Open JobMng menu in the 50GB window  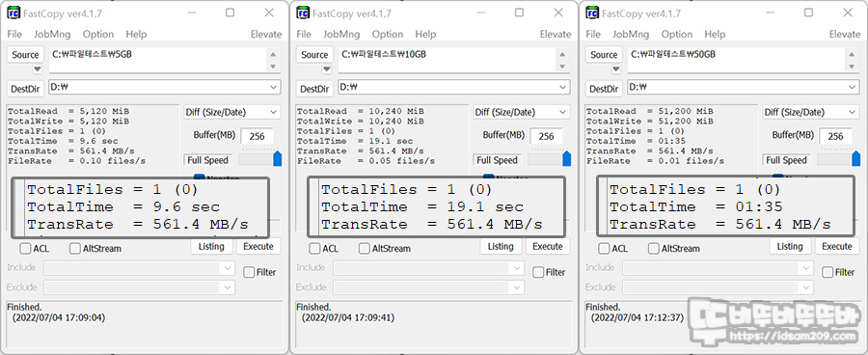tap(631, 35)
